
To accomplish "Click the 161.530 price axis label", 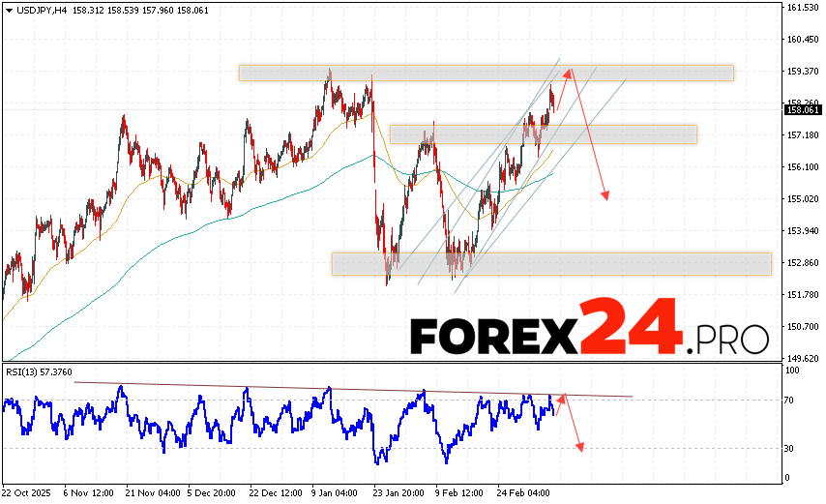I will click(x=804, y=8).
